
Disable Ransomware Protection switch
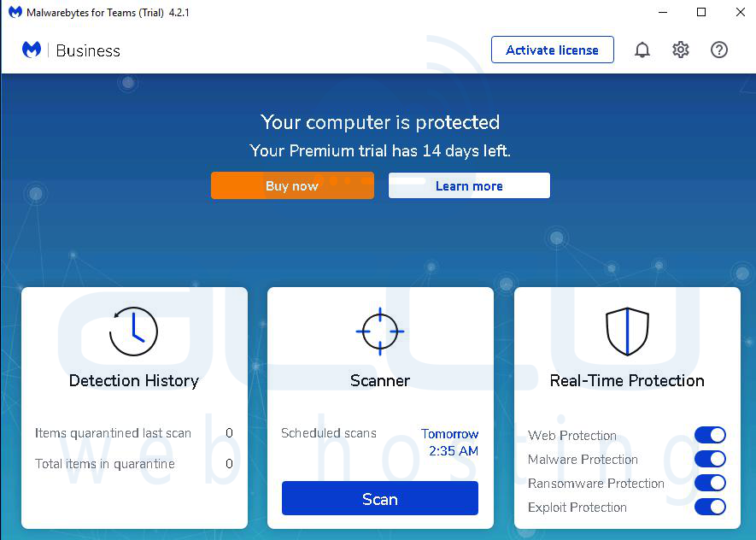[710, 483]
